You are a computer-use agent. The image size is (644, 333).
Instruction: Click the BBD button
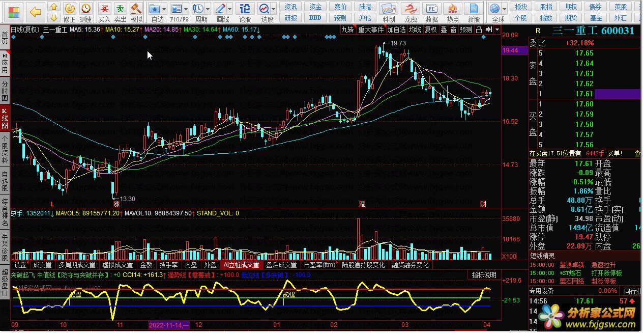(x=315, y=18)
